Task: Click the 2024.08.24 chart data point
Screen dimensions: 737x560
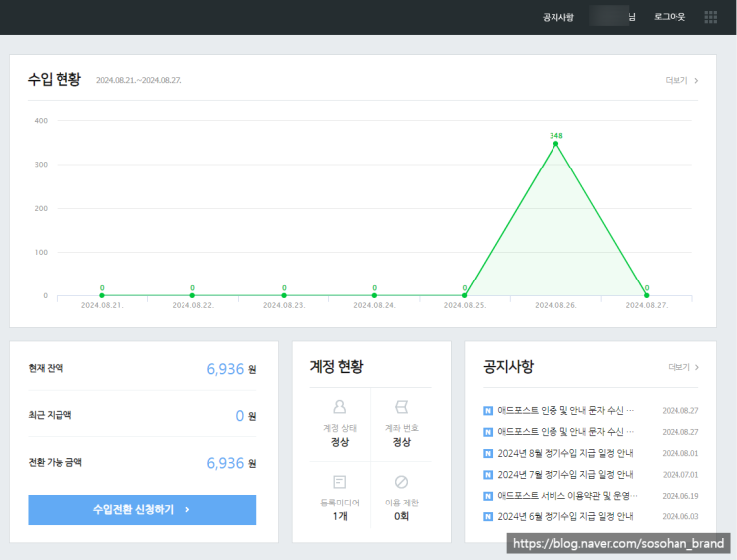Action: [374, 295]
